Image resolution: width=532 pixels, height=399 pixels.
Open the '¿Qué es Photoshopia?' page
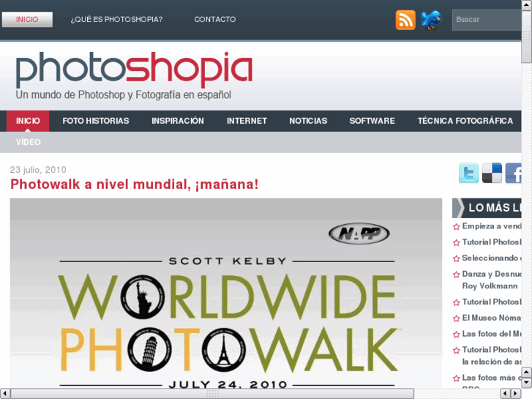(x=116, y=19)
